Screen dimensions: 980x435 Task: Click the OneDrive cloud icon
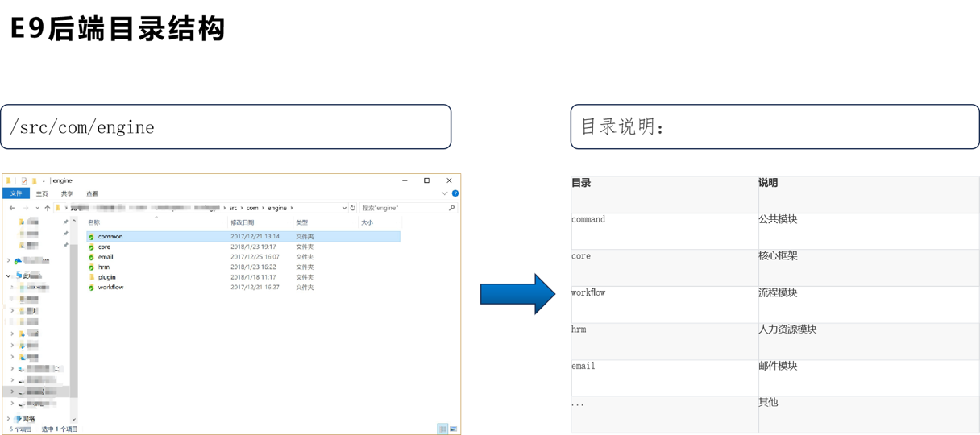pyautogui.click(x=19, y=261)
